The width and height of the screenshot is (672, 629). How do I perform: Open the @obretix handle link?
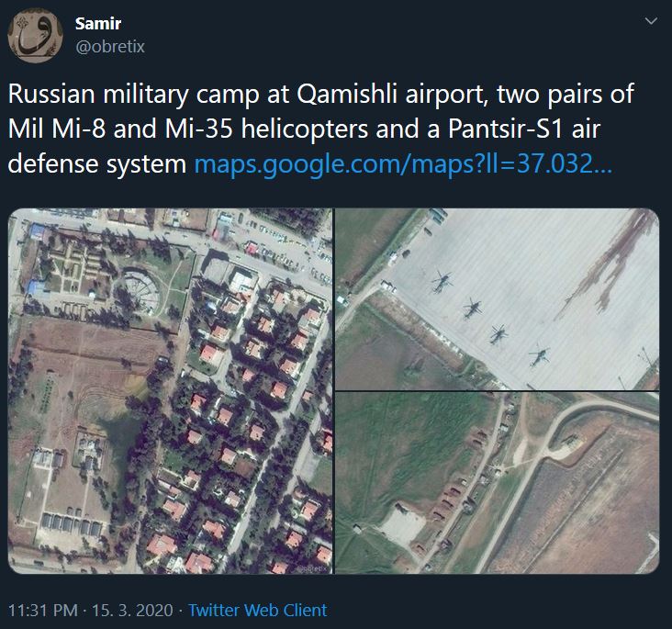click(x=110, y=46)
